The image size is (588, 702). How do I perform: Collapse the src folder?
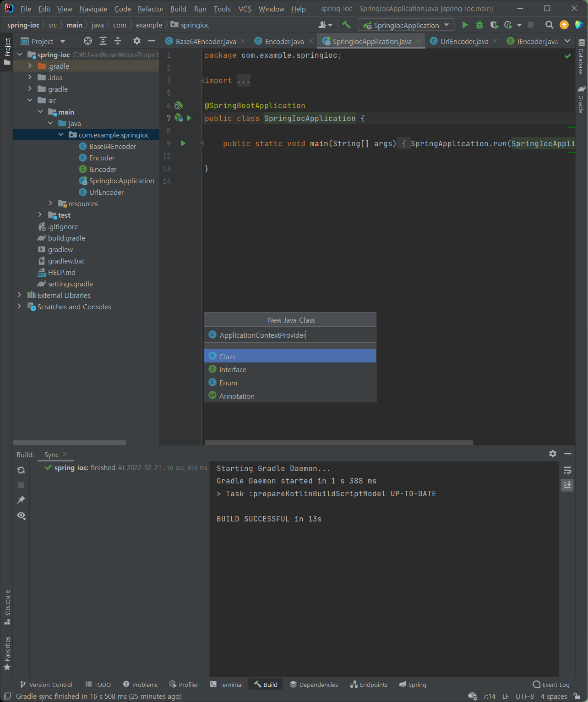point(30,100)
